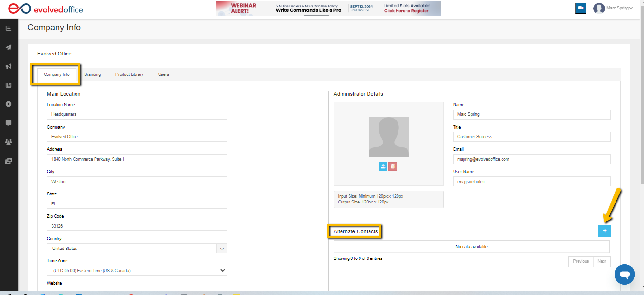The image size is (644, 295).
Task: Click the Company field
Action: [x=137, y=137]
